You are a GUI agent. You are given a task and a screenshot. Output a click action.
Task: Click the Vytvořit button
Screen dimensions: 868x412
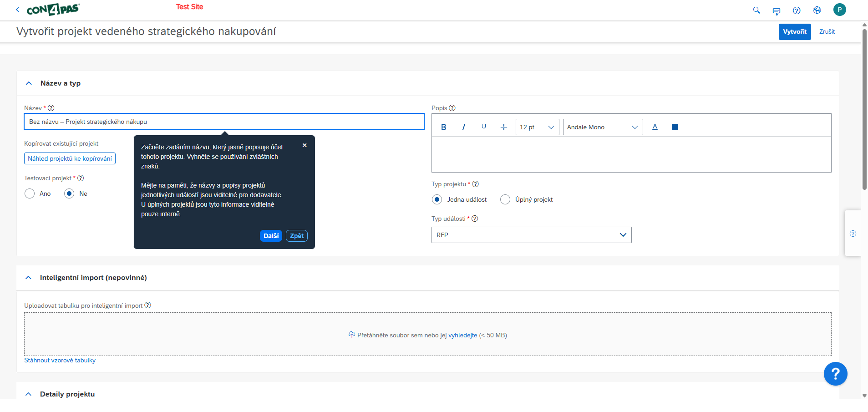coord(795,31)
